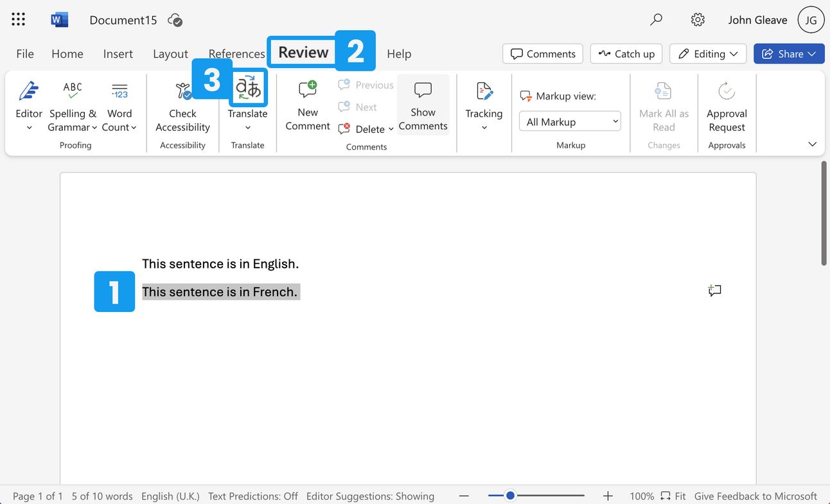The image size is (830, 504).
Task: Expand the Editing mode dropdown
Action: coord(708,54)
